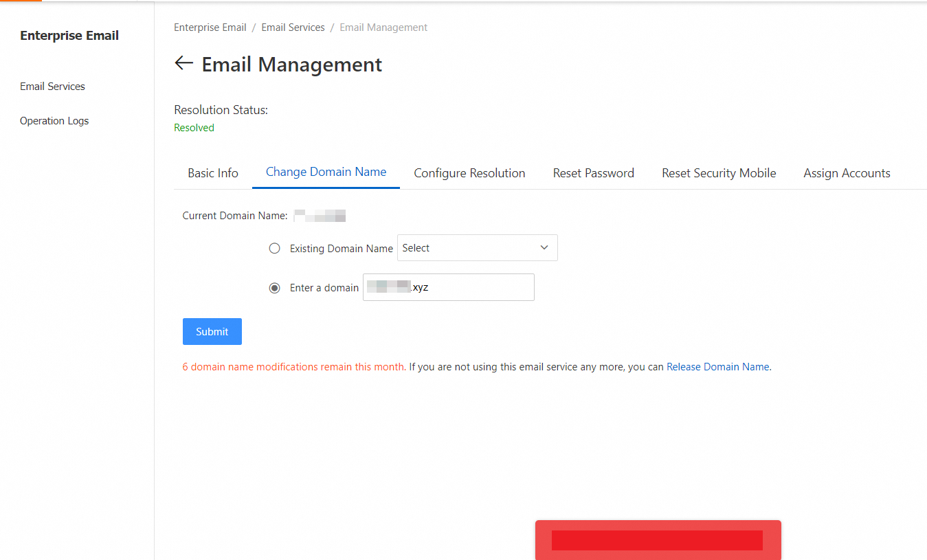Viewport: 927px width, 560px height.
Task: Open the Reset Security Mobile tab
Action: pyautogui.click(x=719, y=173)
